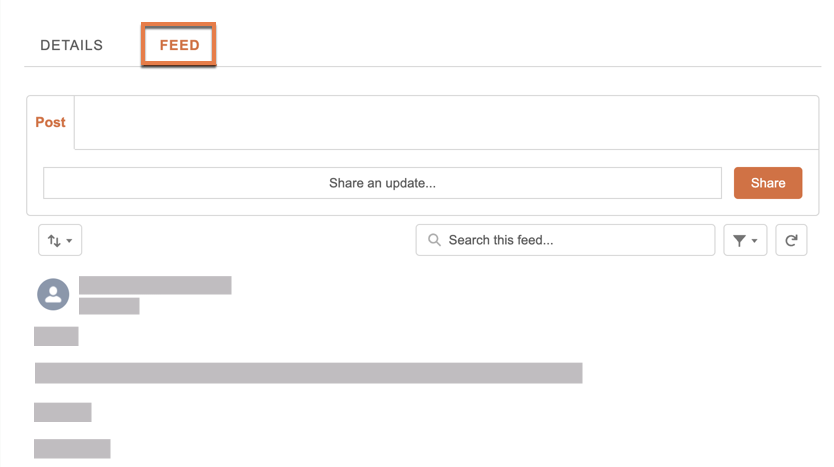Select the FEED tab
The image size is (834, 467).
click(179, 45)
